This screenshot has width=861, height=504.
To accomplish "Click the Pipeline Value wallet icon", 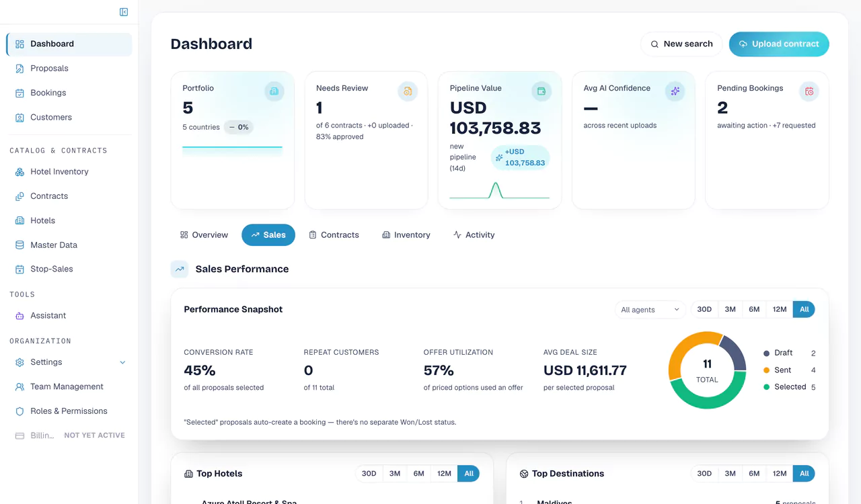I will tap(541, 91).
